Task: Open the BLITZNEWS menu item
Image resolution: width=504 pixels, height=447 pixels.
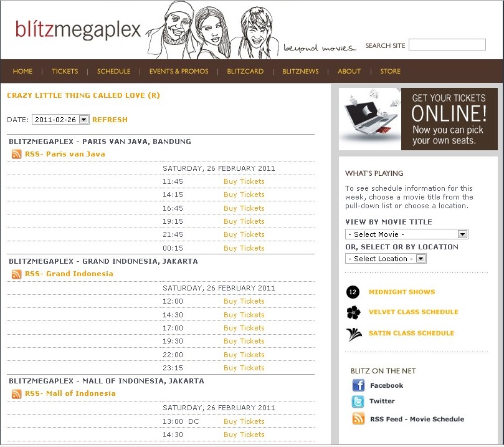Action: (x=300, y=72)
